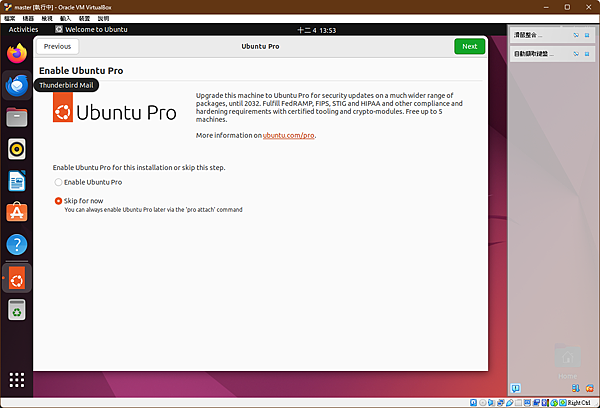Click the Welcome to Ubuntu app icon in top bar

[x=59, y=29]
